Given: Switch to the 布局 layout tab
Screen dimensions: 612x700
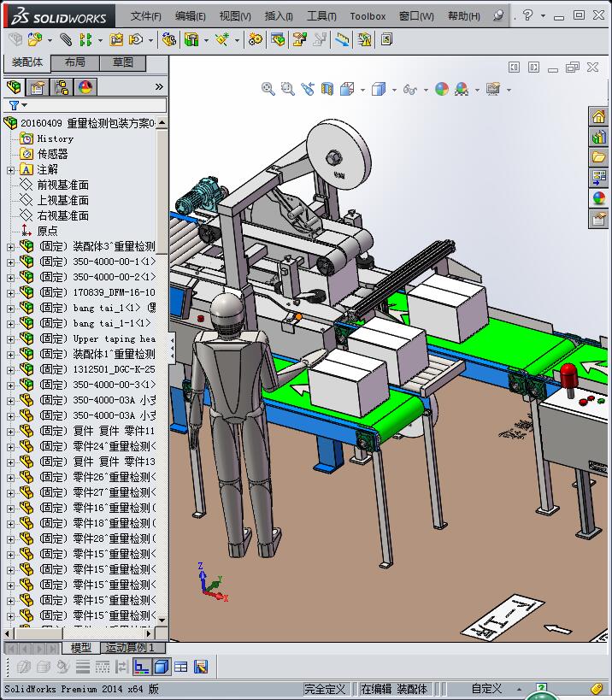Looking at the screenshot, I should tap(75, 62).
